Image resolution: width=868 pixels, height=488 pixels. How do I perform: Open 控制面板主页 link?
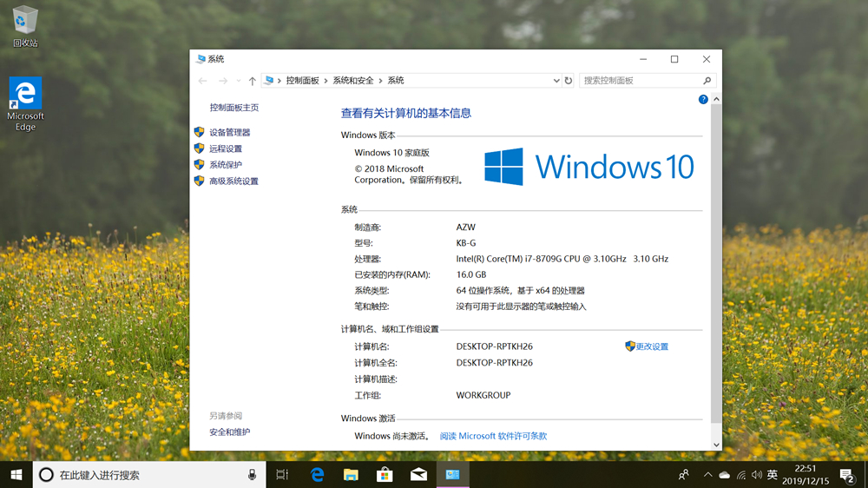coord(234,108)
